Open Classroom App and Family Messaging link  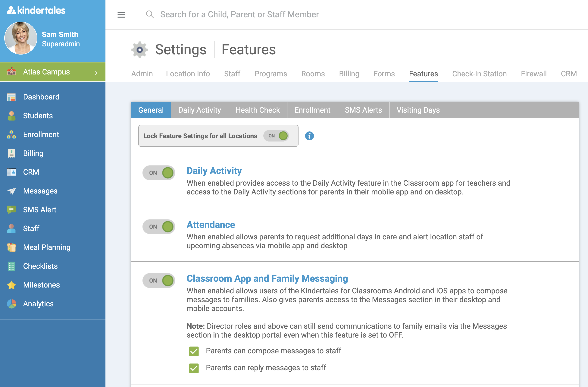(x=267, y=278)
